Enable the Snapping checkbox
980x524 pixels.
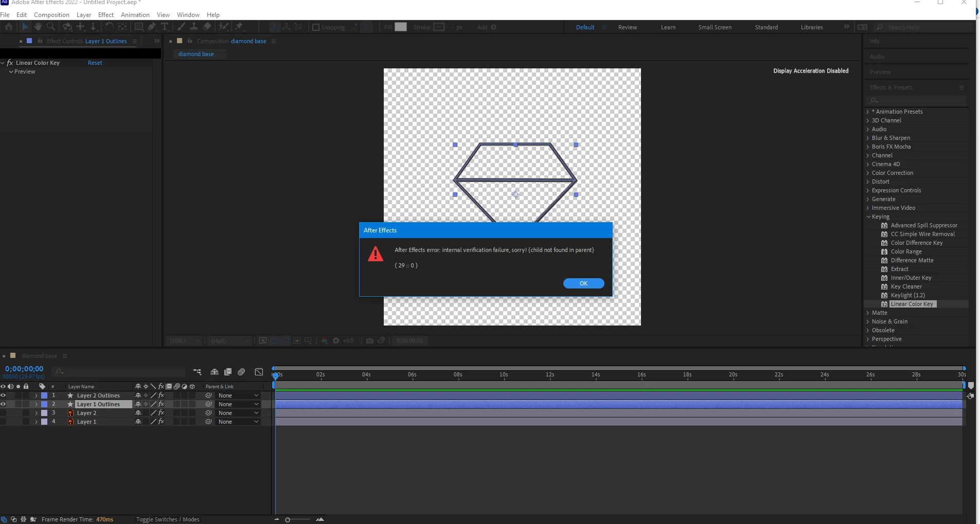click(316, 27)
